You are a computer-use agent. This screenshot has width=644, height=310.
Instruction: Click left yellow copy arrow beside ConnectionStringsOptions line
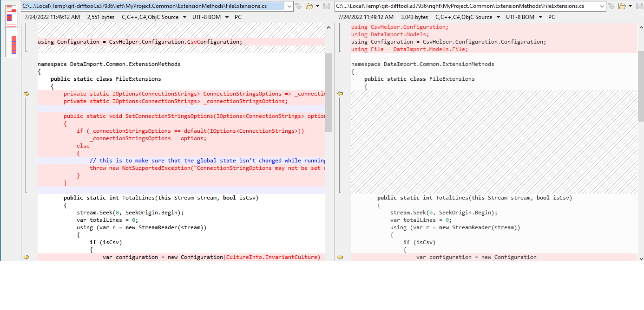click(26, 94)
